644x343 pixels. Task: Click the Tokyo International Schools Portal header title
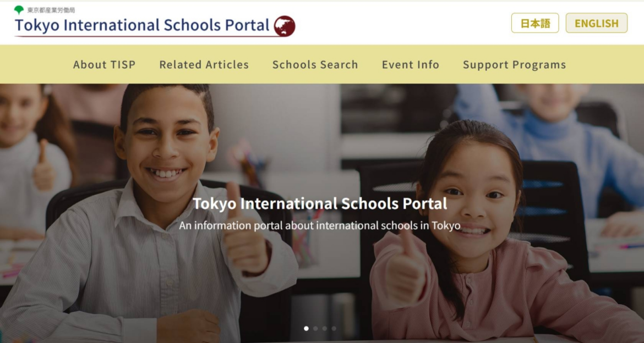coord(142,25)
